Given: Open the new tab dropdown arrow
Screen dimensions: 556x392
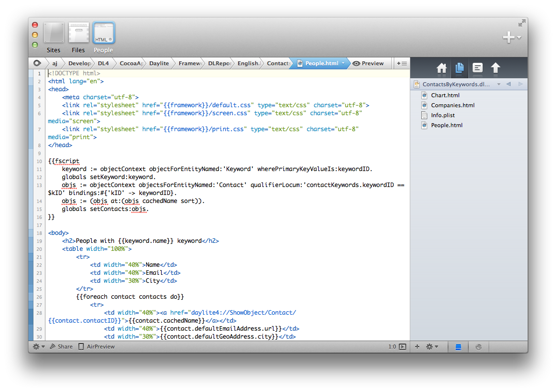Looking at the screenshot, I should (519, 37).
